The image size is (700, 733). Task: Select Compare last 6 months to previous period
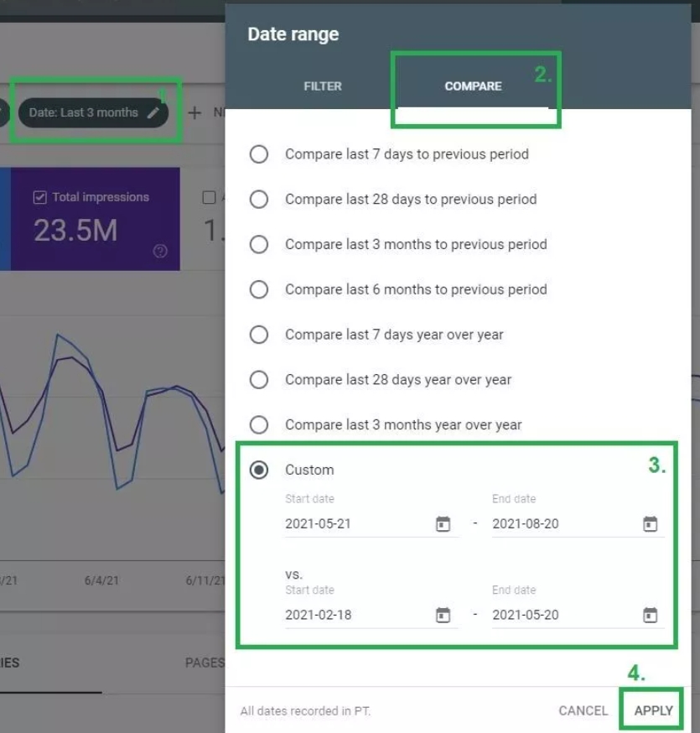point(260,289)
